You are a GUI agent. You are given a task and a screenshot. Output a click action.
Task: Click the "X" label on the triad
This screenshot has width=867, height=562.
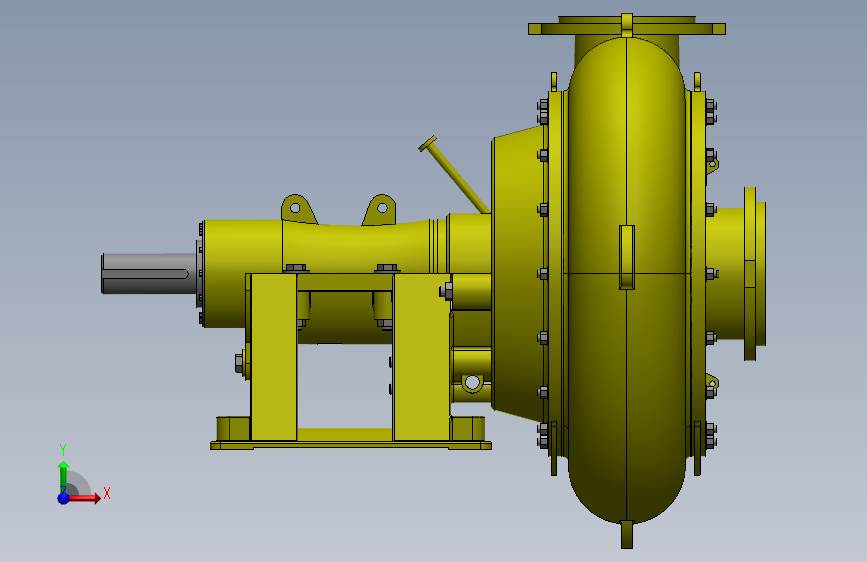coord(107,493)
